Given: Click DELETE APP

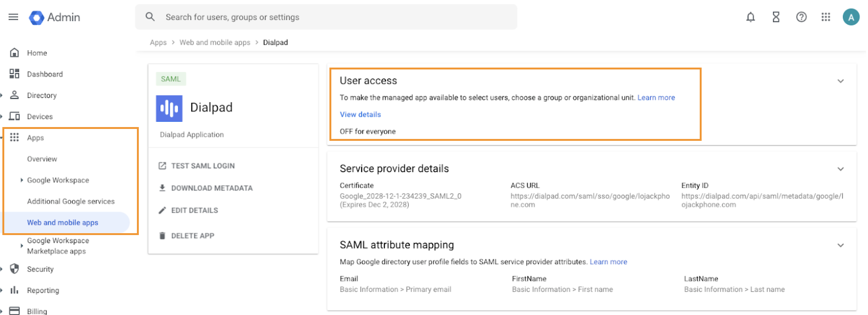Looking at the screenshot, I should 193,236.
